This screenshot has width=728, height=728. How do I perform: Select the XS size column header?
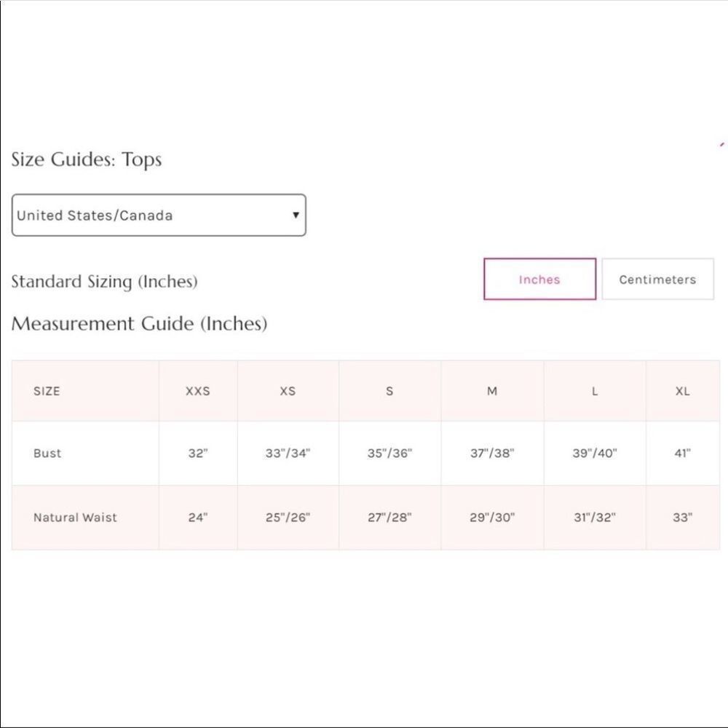coord(288,391)
